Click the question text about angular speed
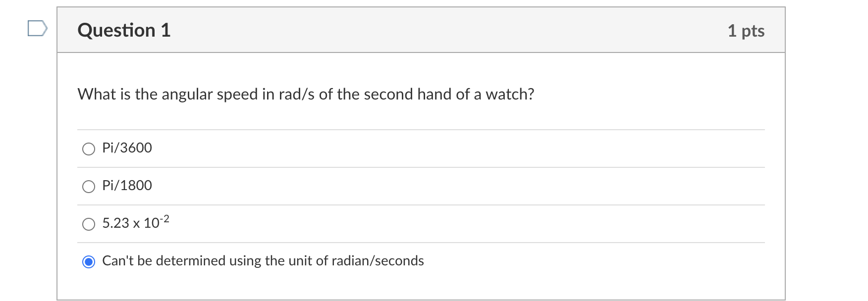 tap(305, 94)
